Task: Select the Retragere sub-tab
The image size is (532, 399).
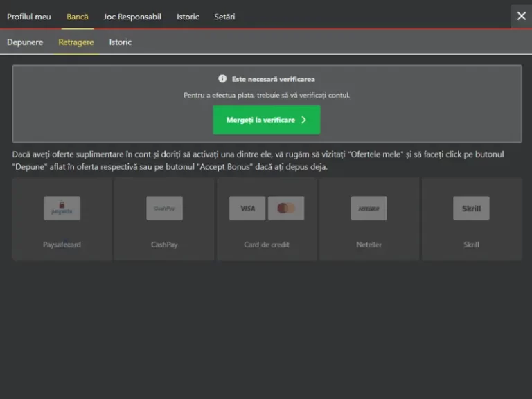Action: [x=76, y=42]
